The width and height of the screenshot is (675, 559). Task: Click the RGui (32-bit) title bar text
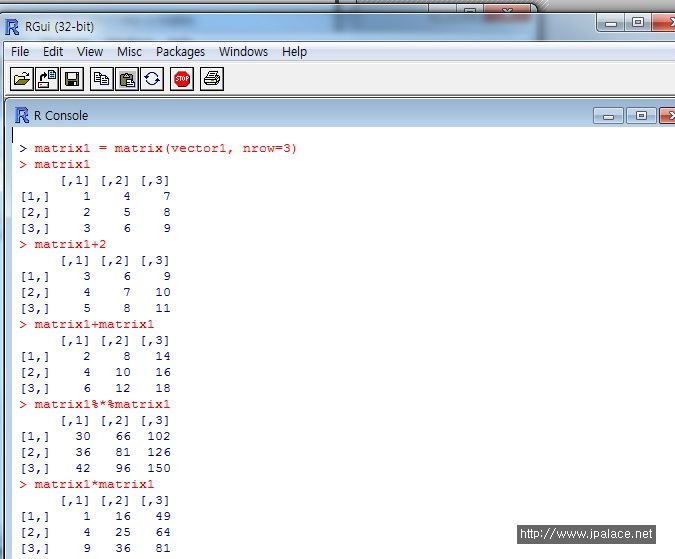59,27
